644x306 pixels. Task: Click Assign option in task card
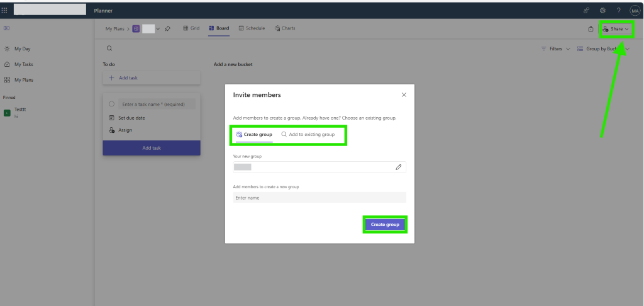tap(121, 130)
